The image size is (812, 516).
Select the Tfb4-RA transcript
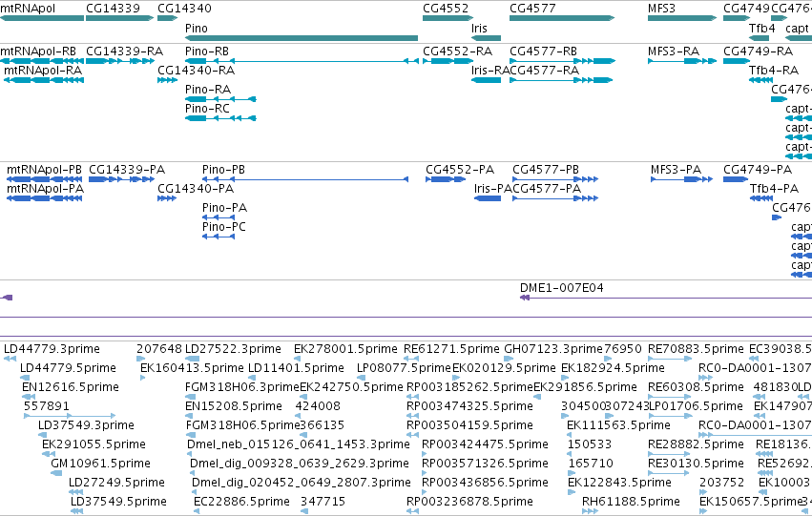[760, 80]
